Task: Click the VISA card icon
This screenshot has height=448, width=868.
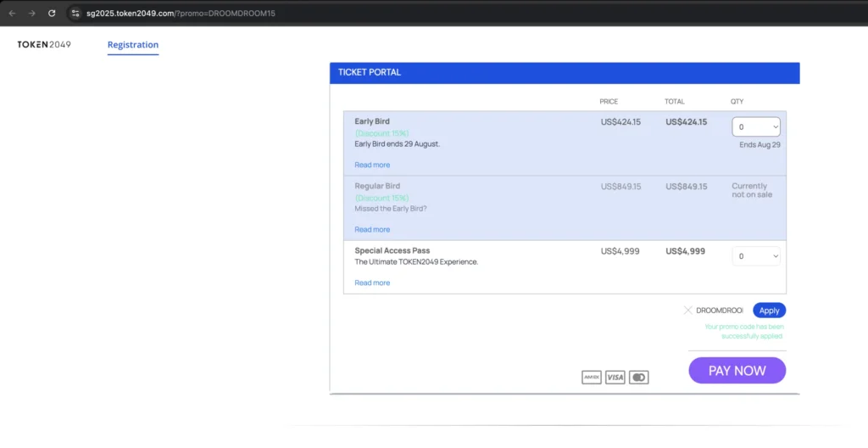Action: [x=615, y=377]
